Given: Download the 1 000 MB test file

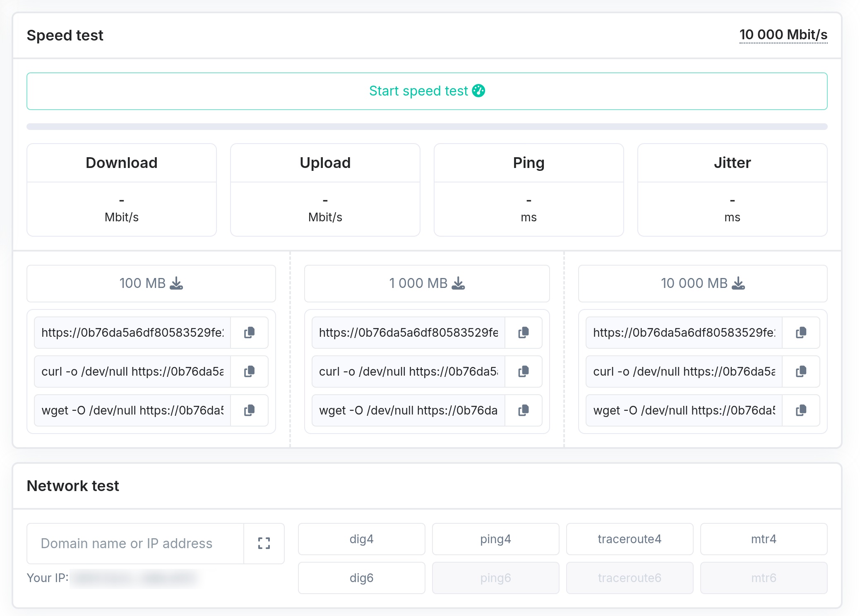Looking at the screenshot, I should point(427,283).
